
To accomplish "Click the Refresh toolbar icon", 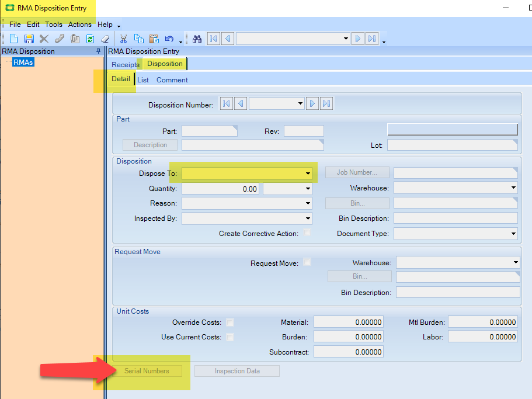I will tap(89, 39).
